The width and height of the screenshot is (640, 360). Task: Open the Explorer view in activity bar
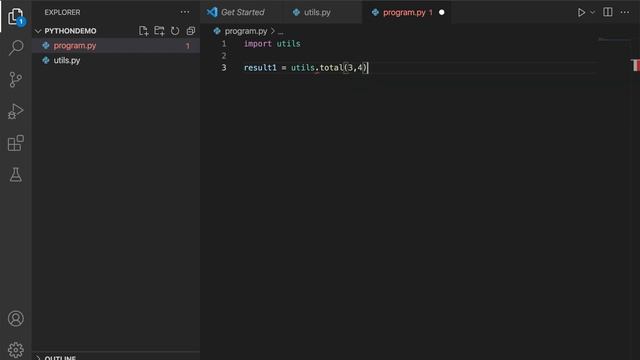tap(16, 16)
